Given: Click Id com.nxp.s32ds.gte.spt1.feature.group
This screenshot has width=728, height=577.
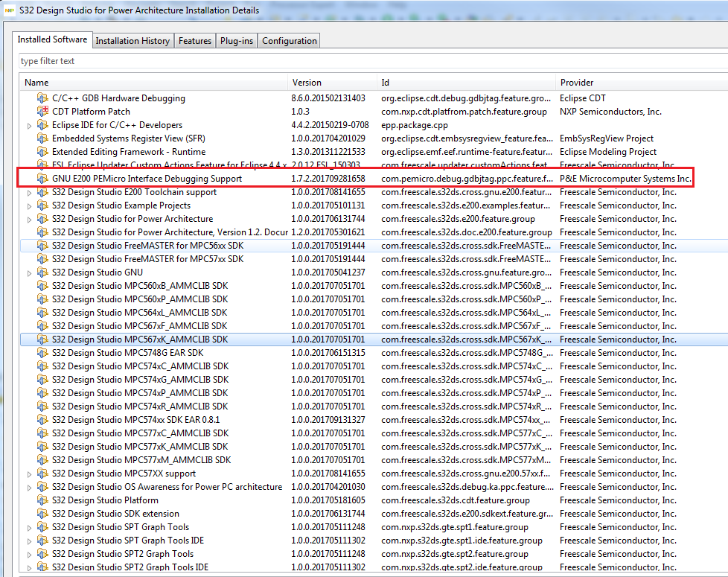Looking at the screenshot, I should tap(455, 527).
